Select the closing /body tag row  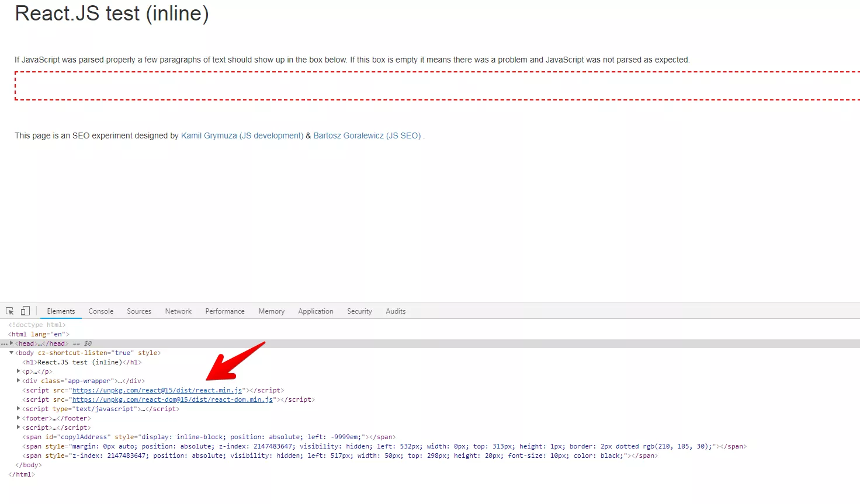pyautogui.click(x=28, y=465)
